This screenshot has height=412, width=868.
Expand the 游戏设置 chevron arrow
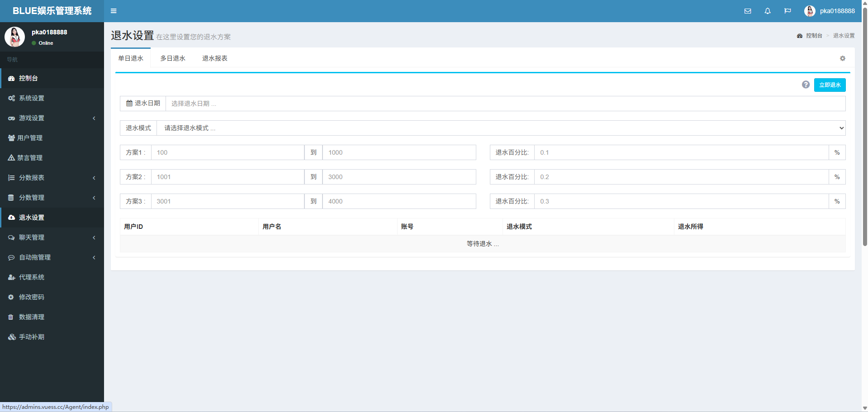(x=94, y=118)
